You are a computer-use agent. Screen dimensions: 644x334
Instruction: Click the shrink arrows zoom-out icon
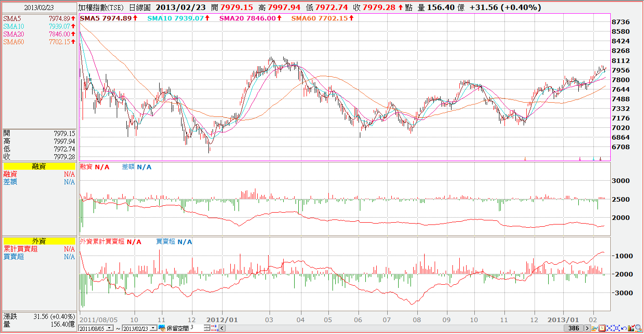[609, 328]
